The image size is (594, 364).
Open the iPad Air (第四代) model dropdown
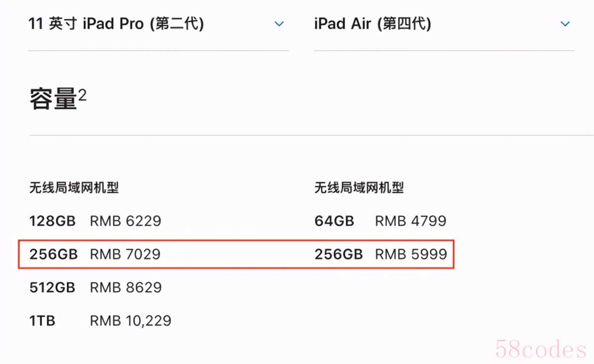372,24
